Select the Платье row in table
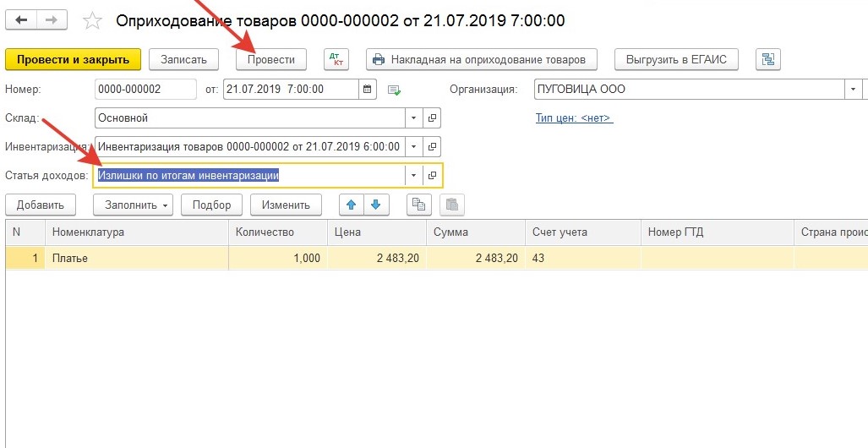This screenshot has height=448, width=868. [x=135, y=259]
